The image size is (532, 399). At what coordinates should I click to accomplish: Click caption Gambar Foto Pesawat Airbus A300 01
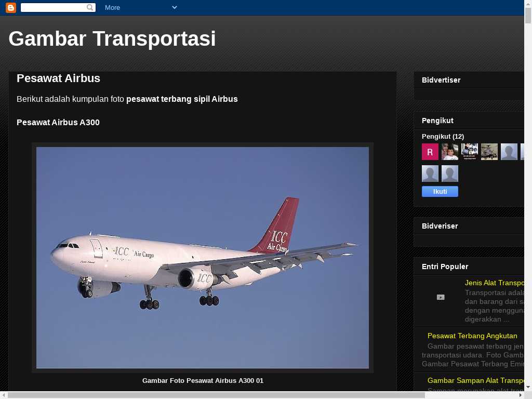[203, 381]
